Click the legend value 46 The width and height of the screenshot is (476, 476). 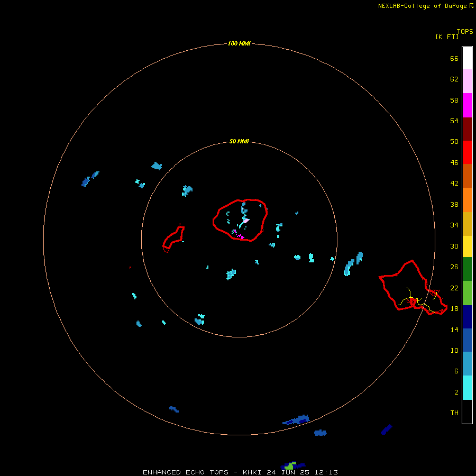(x=454, y=163)
